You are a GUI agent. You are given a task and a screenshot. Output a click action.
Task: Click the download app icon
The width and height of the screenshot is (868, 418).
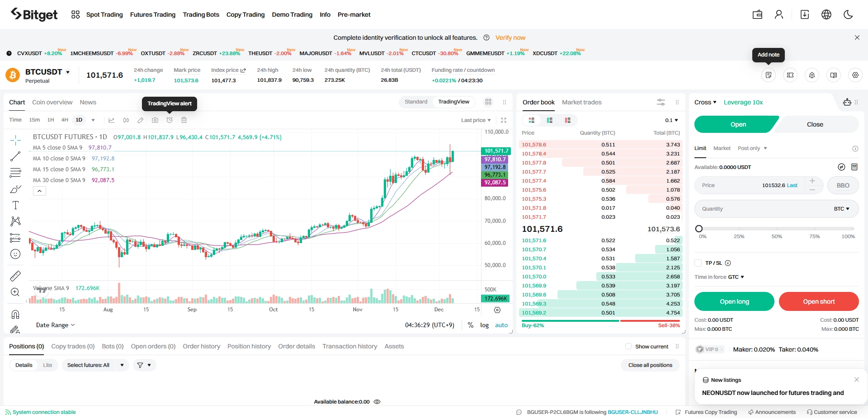click(805, 14)
